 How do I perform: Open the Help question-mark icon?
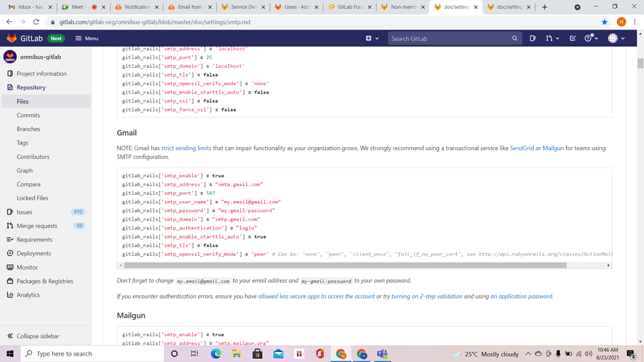pos(588,38)
